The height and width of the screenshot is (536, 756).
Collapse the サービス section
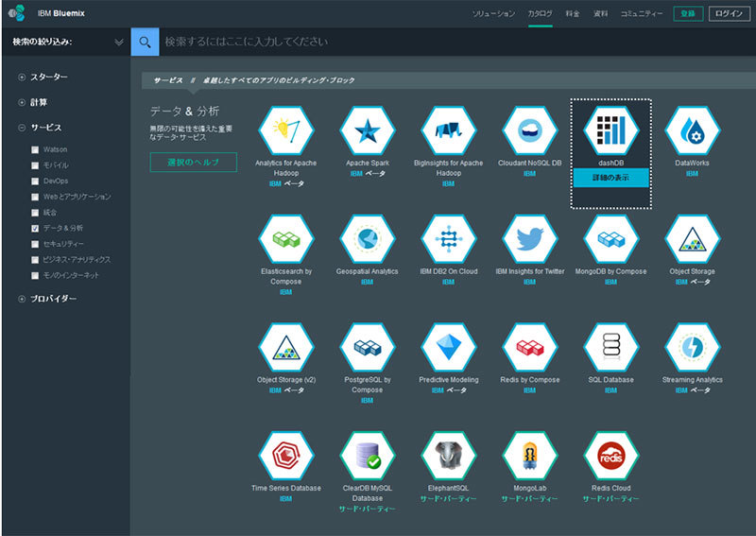point(22,128)
